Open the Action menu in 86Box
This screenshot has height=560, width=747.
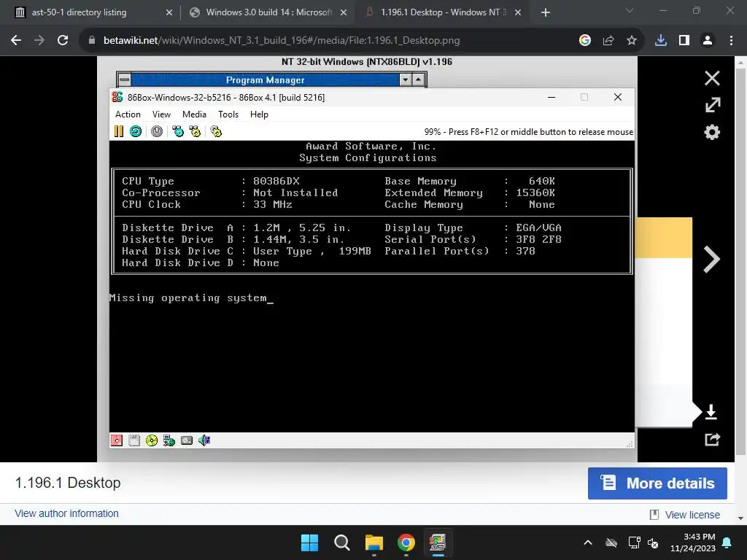128,114
